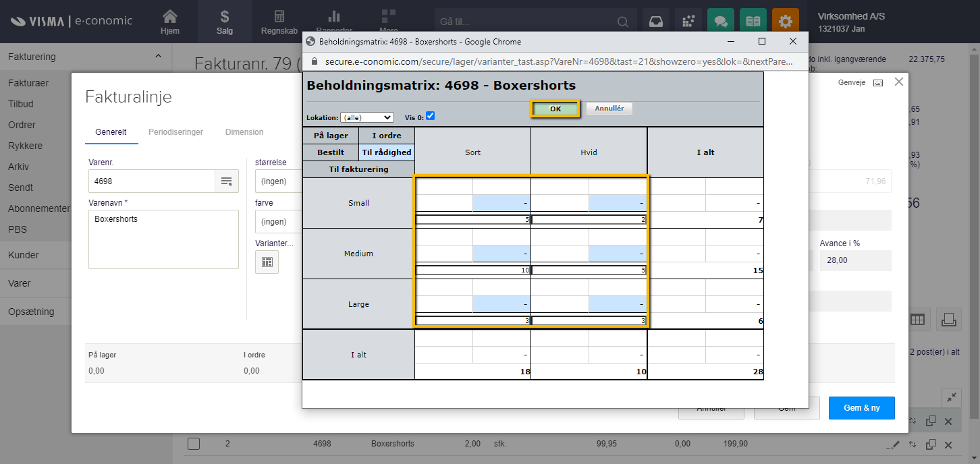Open PBS in the sidebar

tap(18, 229)
